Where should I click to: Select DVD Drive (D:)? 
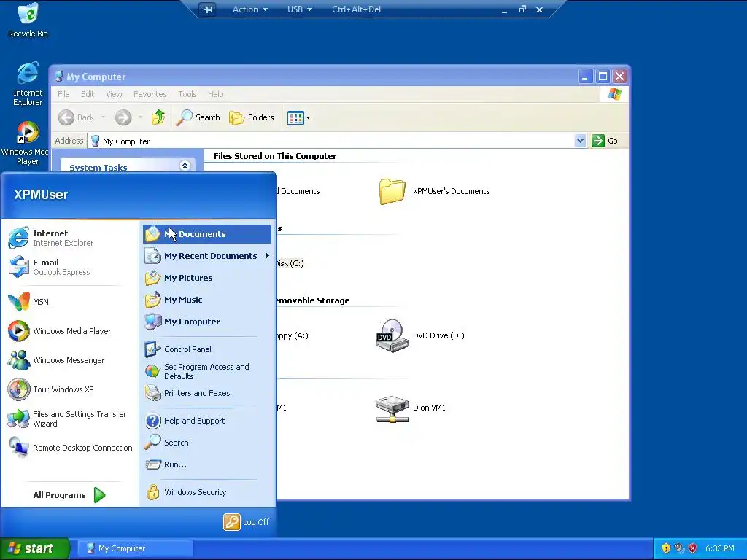click(x=420, y=335)
